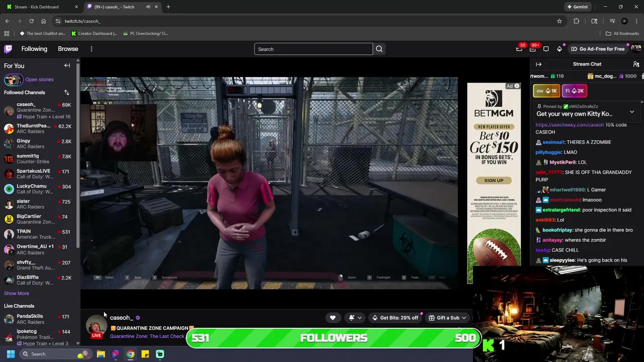Open notification bell dropdown for caseoh_
Image resolution: width=644 pixels, height=362 pixels.
click(x=355, y=318)
